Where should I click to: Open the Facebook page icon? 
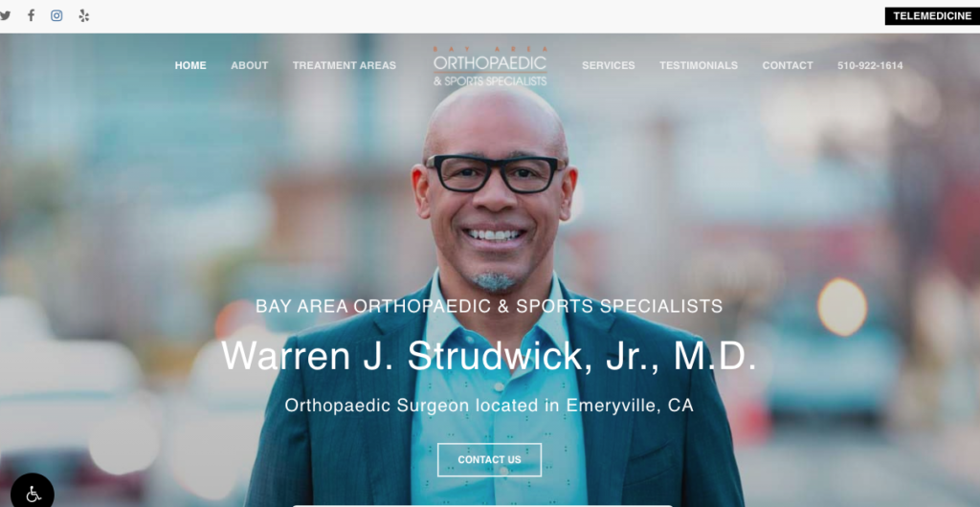point(31,15)
